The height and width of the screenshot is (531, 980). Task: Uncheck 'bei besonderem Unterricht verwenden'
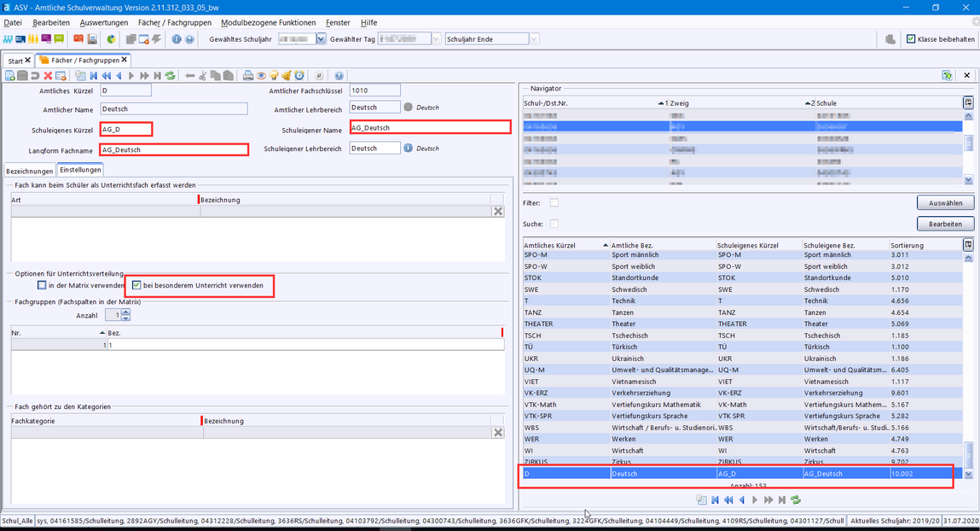(136, 284)
